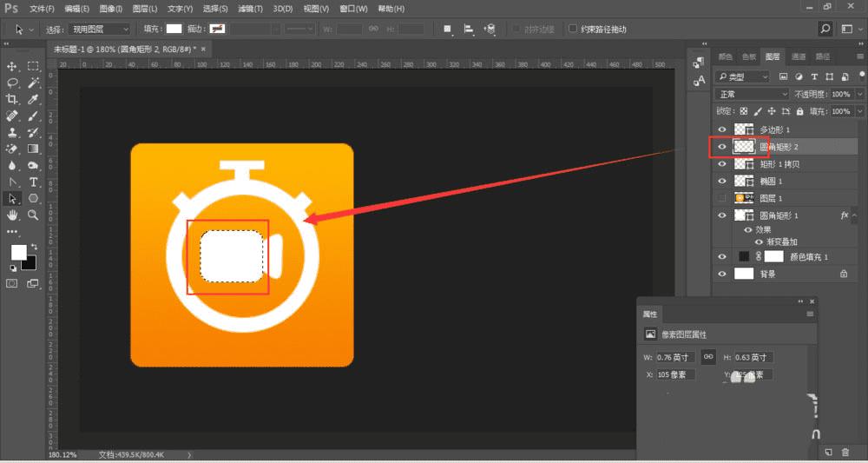Image resolution: width=868 pixels, height=463 pixels.
Task: Switch to the 通道 tab
Action: coord(799,56)
